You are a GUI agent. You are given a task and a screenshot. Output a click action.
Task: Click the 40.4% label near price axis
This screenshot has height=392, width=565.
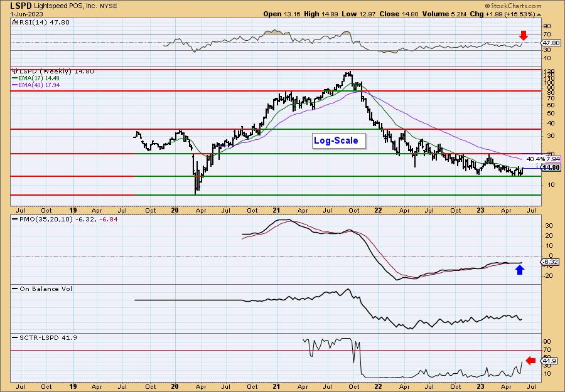(535, 159)
